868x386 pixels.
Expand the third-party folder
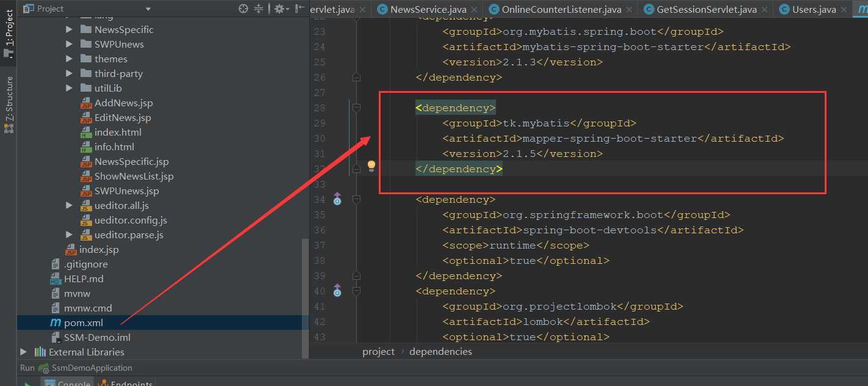(69, 73)
